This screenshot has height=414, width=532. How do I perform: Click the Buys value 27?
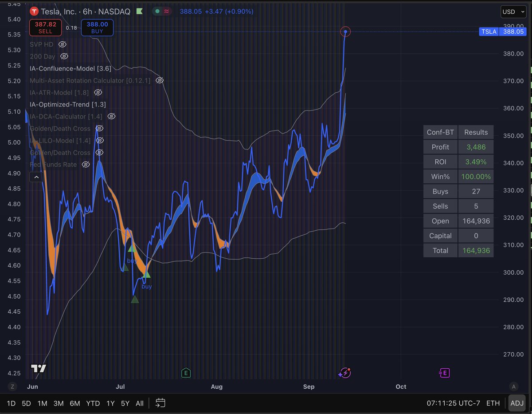click(476, 191)
